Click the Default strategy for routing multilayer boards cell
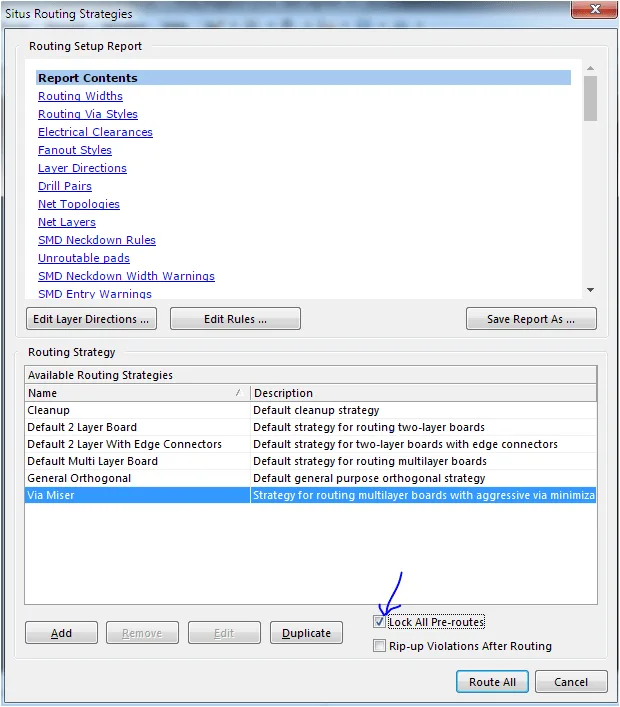This screenshot has height=707, width=620. click(x=423, y=461)
